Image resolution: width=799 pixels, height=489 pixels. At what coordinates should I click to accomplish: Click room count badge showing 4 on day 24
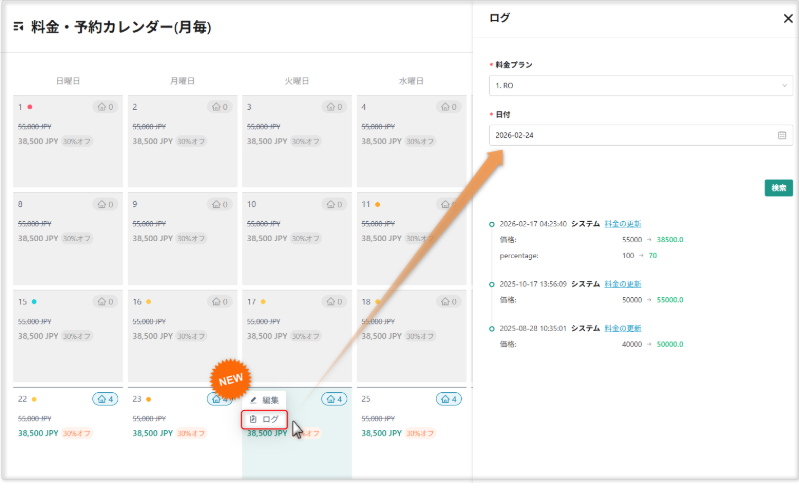[x=334, y=399]
